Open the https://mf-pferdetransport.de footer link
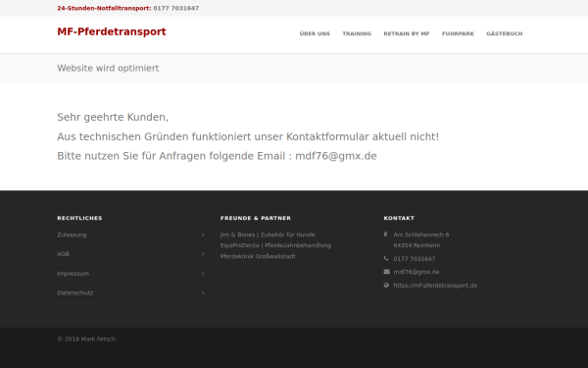Screen dimensions: 588x368 coord(435,286)
